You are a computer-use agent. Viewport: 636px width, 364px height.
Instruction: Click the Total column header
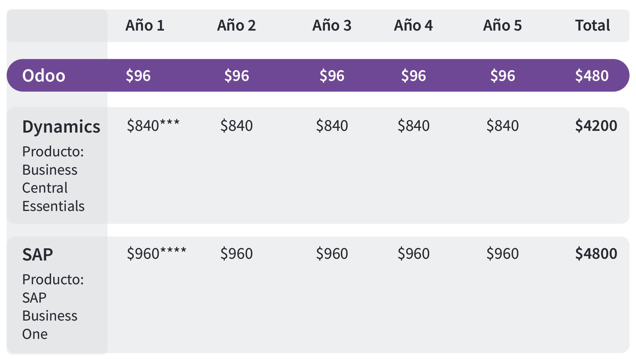[592, 26]
